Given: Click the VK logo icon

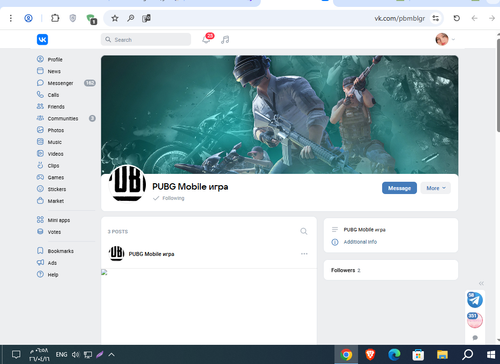Looking at the screenshot, I should [x=42, y=39].
